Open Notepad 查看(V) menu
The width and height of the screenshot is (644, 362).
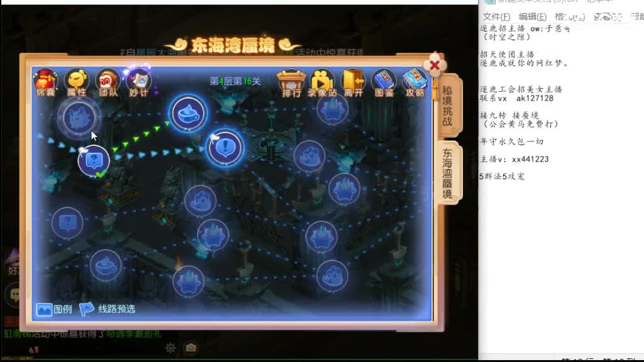[x=608, y=16]
